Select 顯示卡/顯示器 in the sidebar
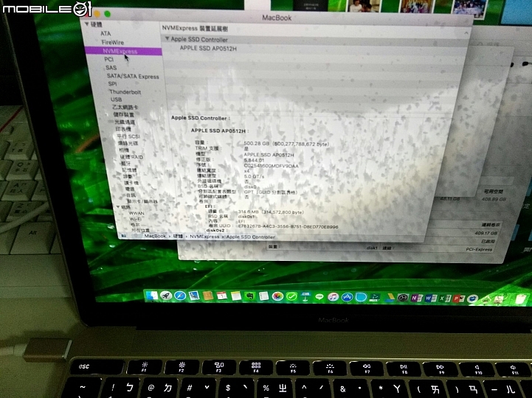The image size is (532, 398). pyautogui.click(x=142, y=201)
